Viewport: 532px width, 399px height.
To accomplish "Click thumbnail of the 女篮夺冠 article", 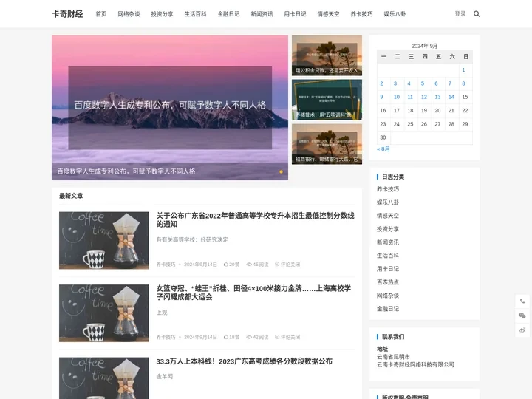I will 104,313.
